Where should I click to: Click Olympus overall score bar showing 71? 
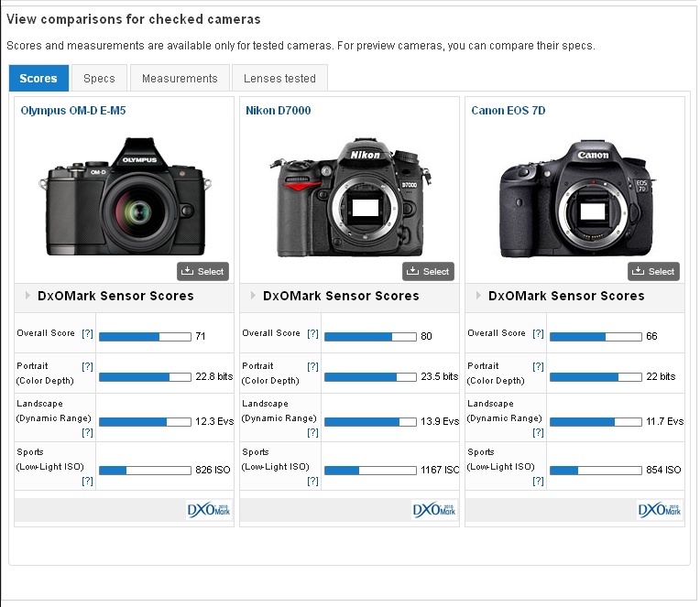[x=145, y=337]
